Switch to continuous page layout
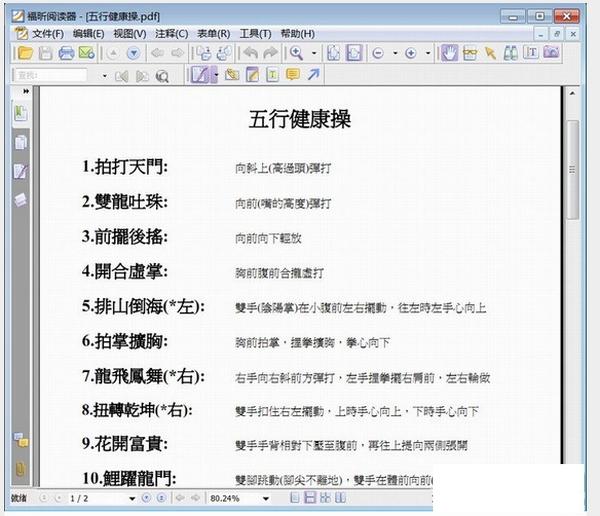 [x=310, y=498]
